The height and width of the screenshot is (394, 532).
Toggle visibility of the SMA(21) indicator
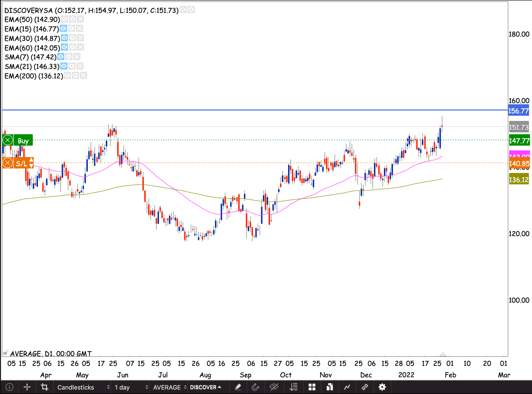click(x=64, y=66)
